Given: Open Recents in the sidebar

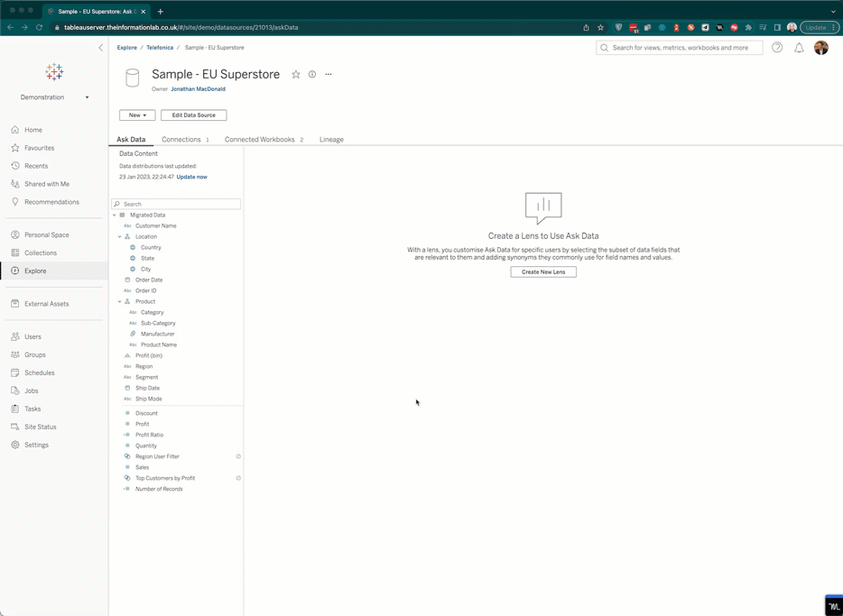Looking at the screenshot, I should pyautogui.click(x=36, y=166).
